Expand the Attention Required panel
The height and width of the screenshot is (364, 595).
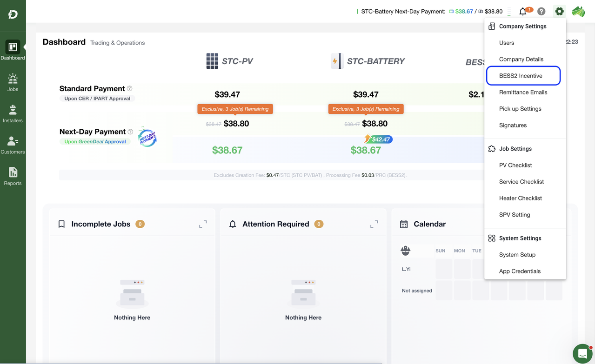(374, 224)
